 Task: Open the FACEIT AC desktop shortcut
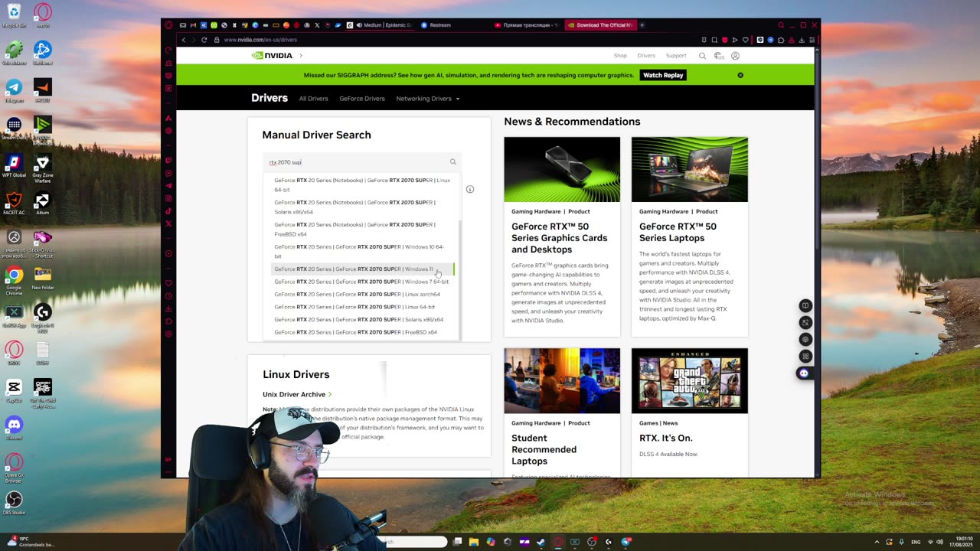pos(14,202)
